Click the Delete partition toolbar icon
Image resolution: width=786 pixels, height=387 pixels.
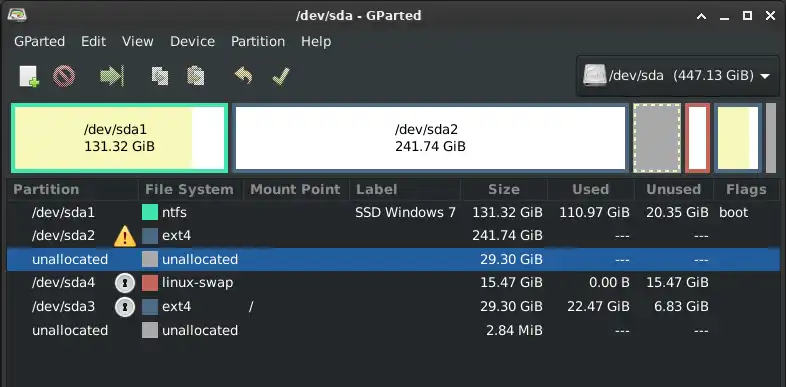64,77
